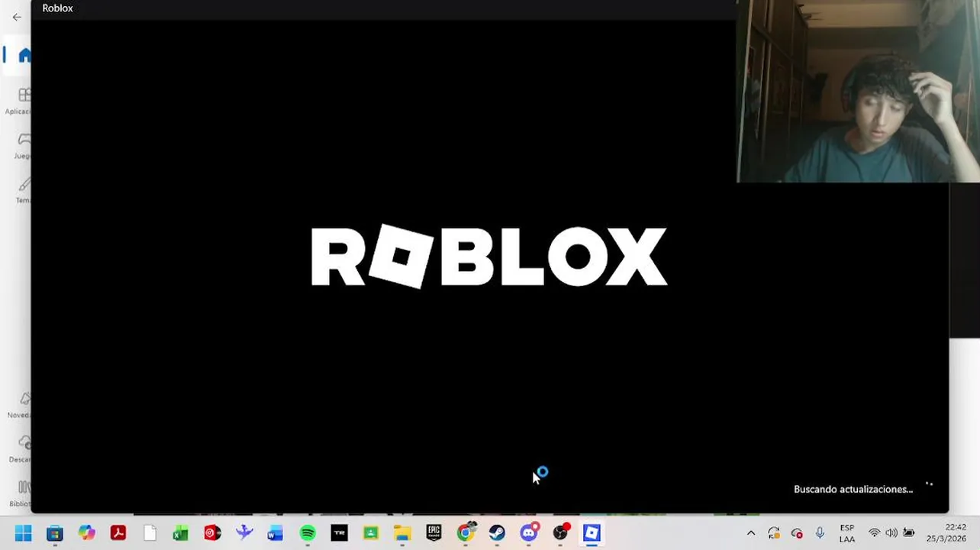Open Spotify from the taskbar
This screenshot has height=550, width=980.
pos(308,533)
